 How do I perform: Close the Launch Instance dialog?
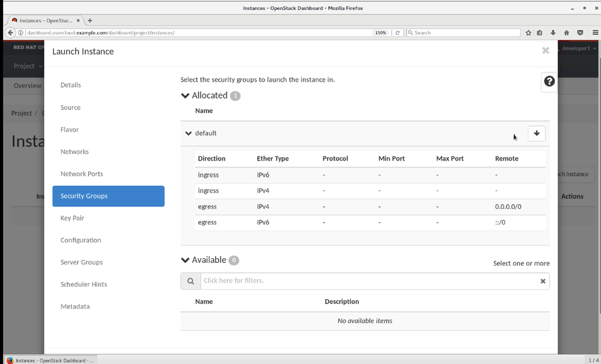click(x=545, y=51)
